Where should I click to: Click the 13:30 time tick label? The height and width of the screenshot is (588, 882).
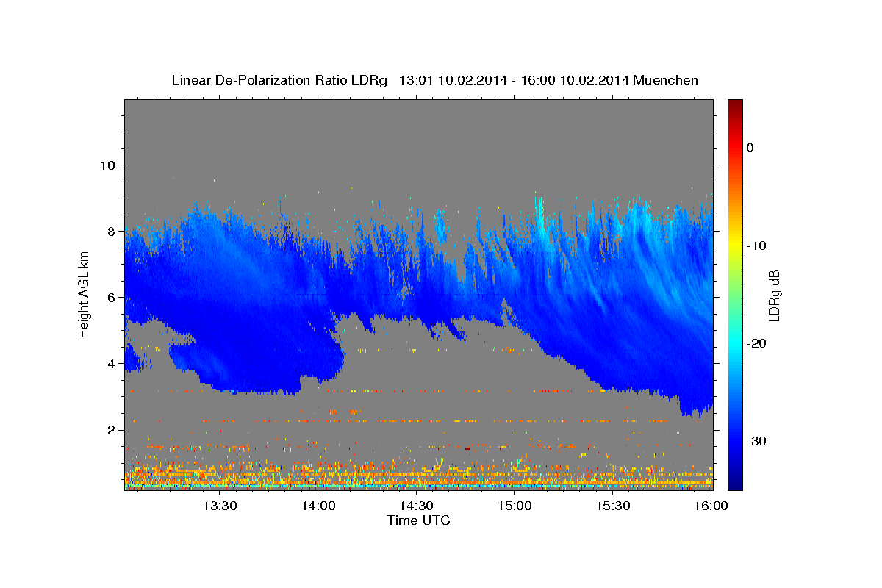coord(220,506)
